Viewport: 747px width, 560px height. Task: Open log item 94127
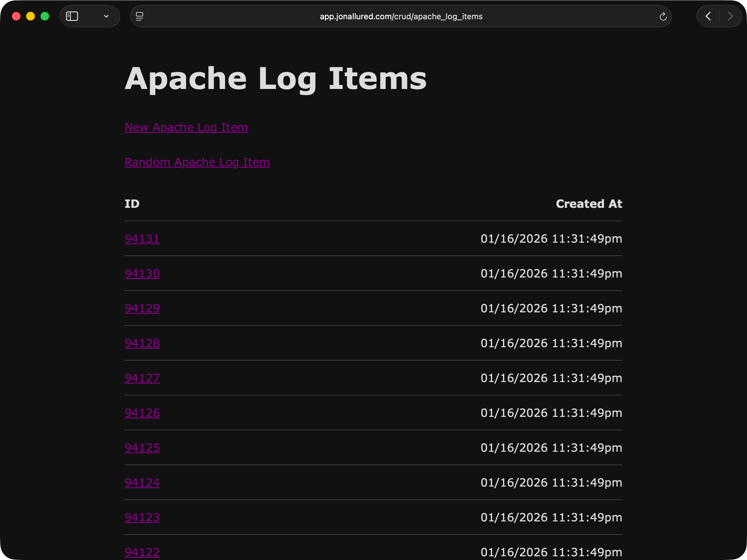142,378
